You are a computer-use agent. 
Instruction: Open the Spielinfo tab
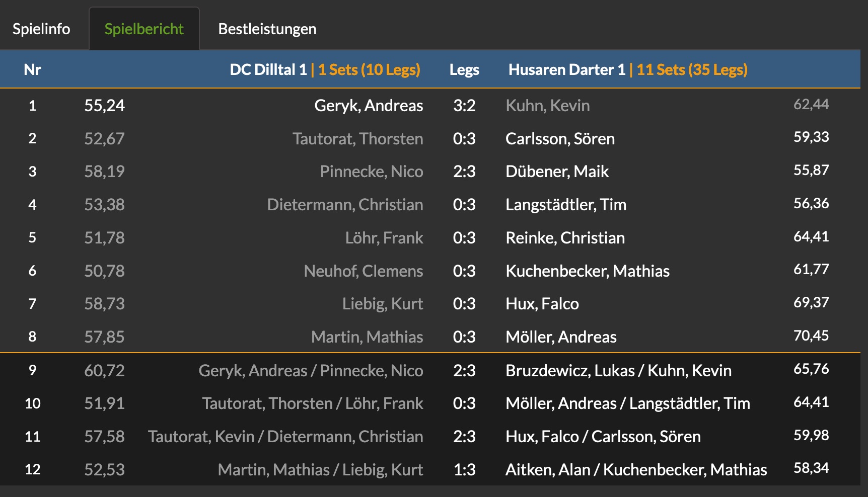pyautogui.click(x=41, y=29)
